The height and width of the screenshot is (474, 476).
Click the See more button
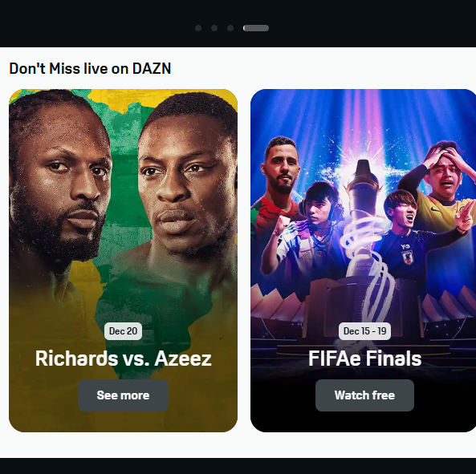click(124, 395)
